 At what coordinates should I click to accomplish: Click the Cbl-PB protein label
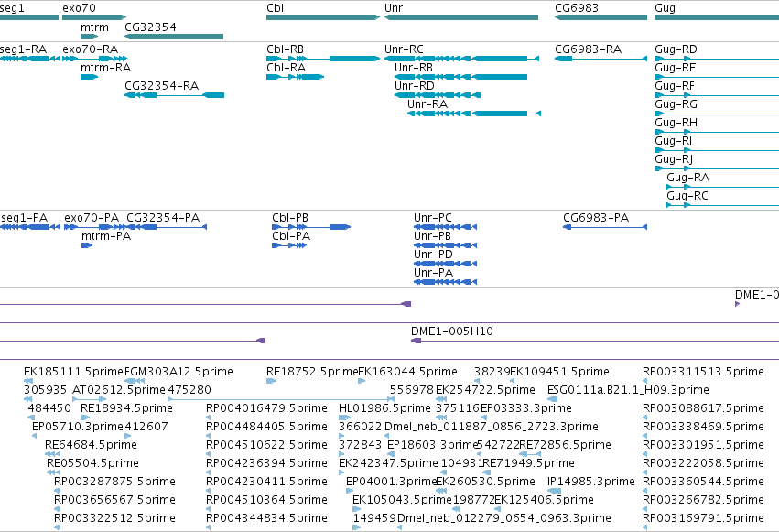pyautogui.click(x=290, y=218)
